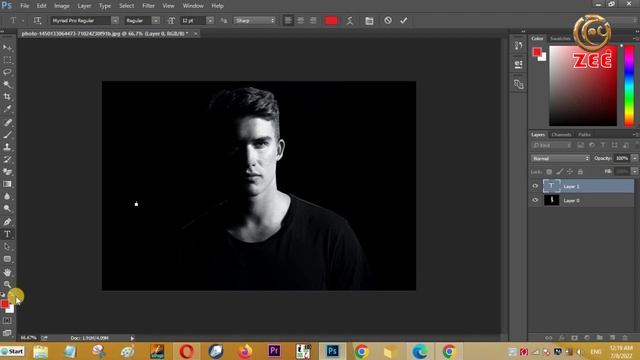Select the Lasso tool
Viewport: 640px width, 360px height.
(7, 72)
